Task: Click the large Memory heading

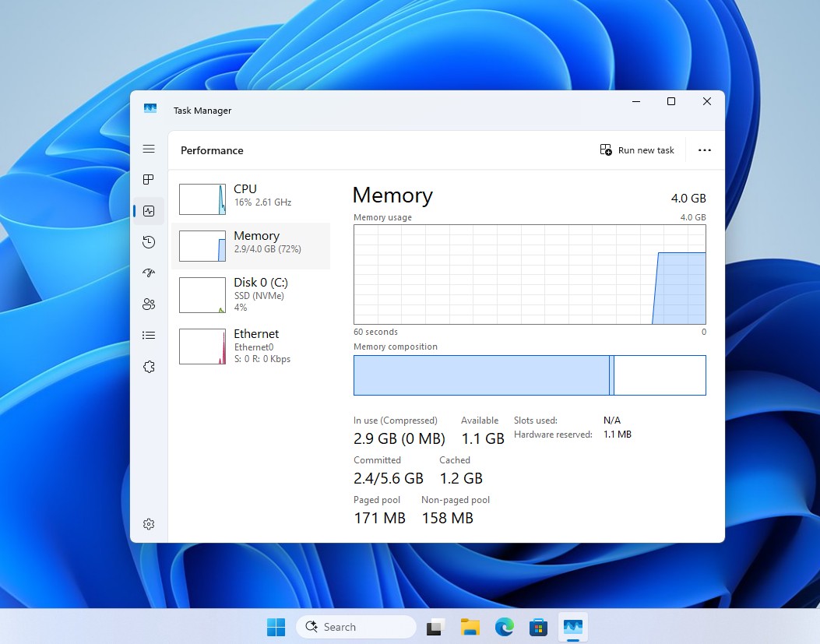Action: (x=392, y=195)
